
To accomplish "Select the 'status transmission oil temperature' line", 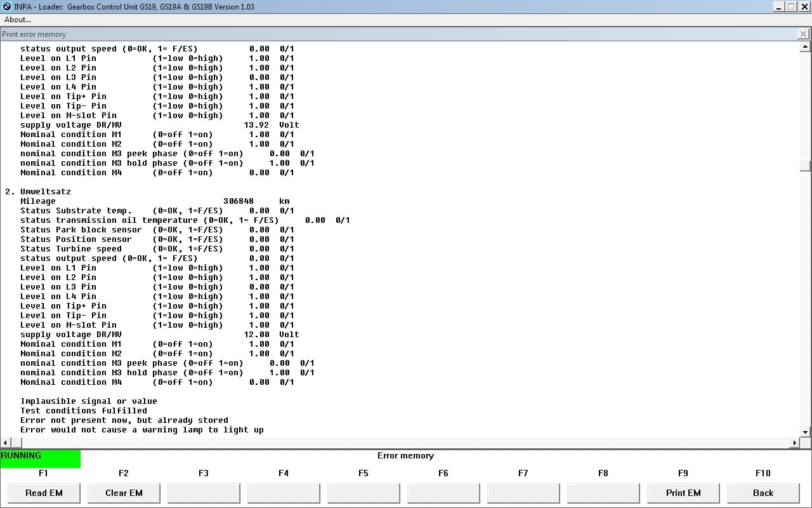I will [x=185, y=220].
